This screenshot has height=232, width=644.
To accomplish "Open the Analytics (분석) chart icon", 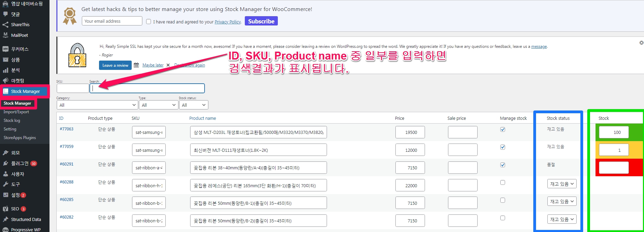I will 6,70.
